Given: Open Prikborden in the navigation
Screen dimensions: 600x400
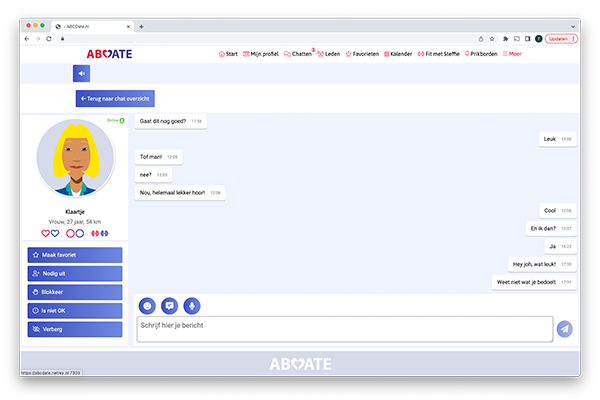Looking at the screenshot, I should click(481, 54).
